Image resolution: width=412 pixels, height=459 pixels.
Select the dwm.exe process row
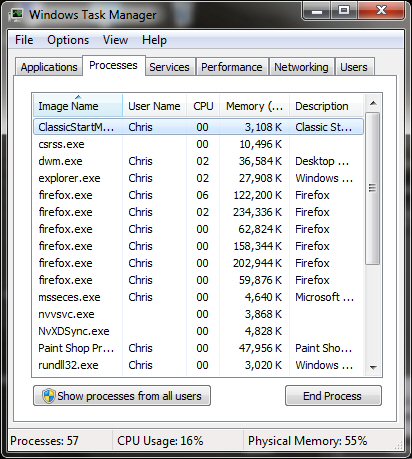click(x=198, y=161)
